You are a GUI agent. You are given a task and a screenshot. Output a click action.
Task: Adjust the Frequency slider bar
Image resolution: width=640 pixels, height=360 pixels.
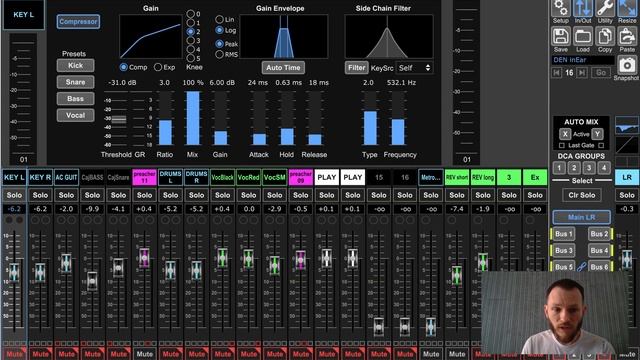coord(398,118)
